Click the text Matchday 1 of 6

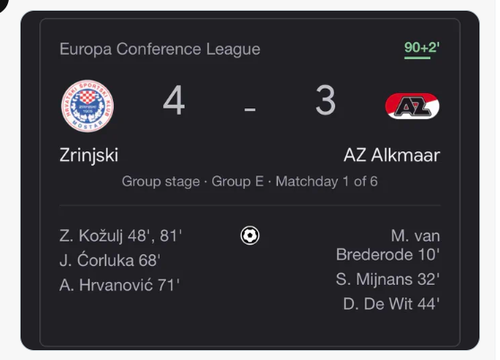(x=327, y=182)
